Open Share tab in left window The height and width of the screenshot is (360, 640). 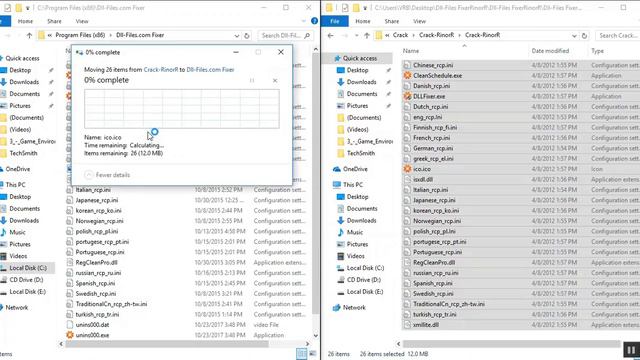[54, 21]
